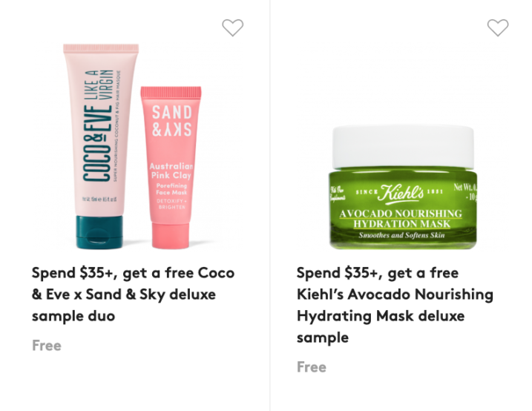The width and height of the screenshot is (532, 411).
Task: Click the SAND & SKY logo on tube
Action: [171, 121]
